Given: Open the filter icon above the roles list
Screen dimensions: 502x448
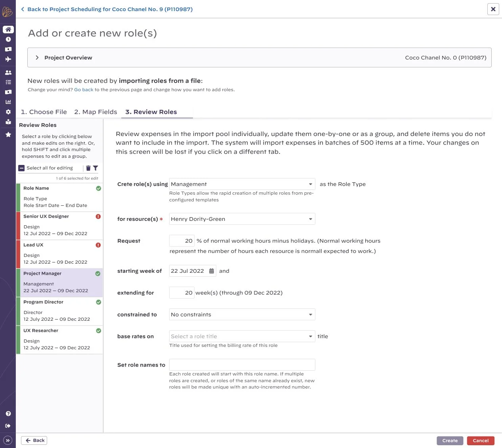Looking at the screenshot, I should click(x=96, y=168).
